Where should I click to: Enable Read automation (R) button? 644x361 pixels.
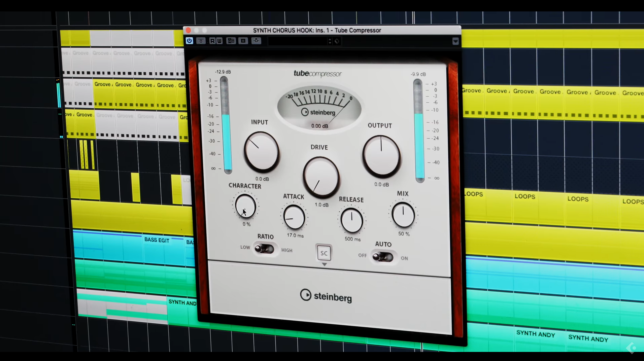click(212, 41)
